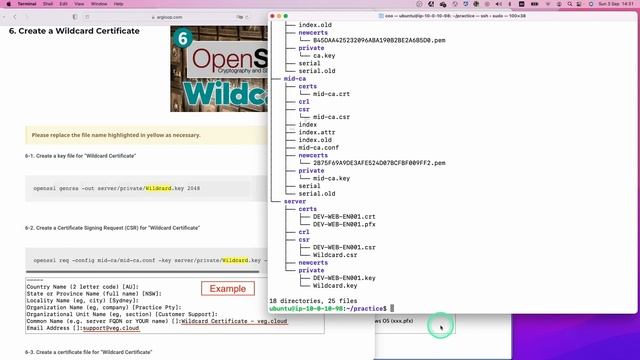
Task: Click the battery status icon
Action: tap(534, 4)
